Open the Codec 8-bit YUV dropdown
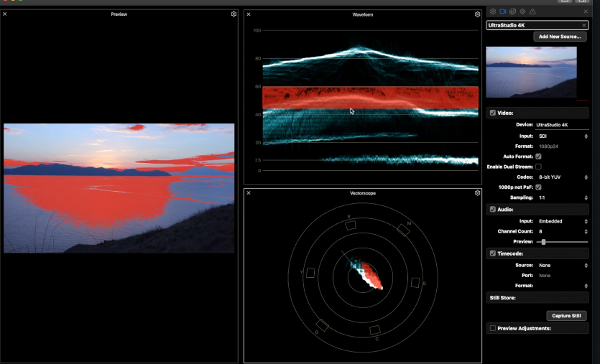Image resolution: width=600 pixels, height=364 pixels. [x=561, y=177]
